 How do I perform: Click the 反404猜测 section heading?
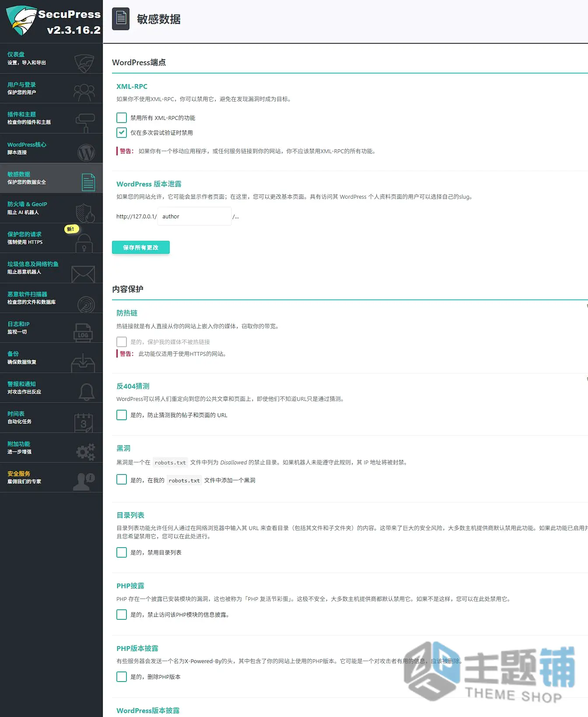133,386
